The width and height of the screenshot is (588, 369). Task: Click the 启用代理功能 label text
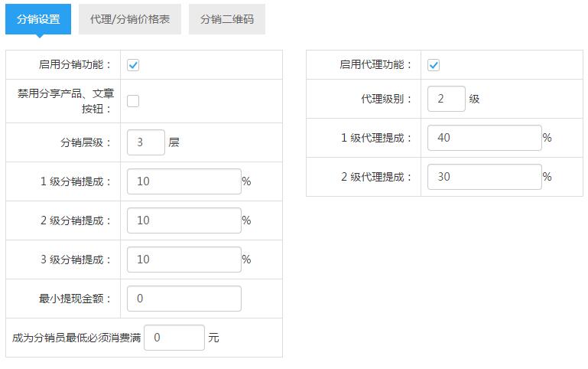375,65
